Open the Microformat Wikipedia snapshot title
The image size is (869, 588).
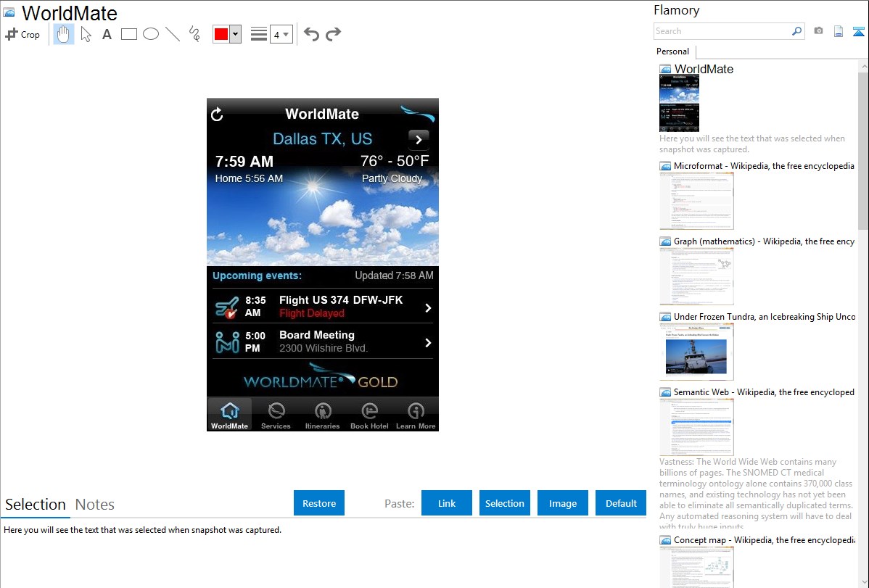(764, 166)
